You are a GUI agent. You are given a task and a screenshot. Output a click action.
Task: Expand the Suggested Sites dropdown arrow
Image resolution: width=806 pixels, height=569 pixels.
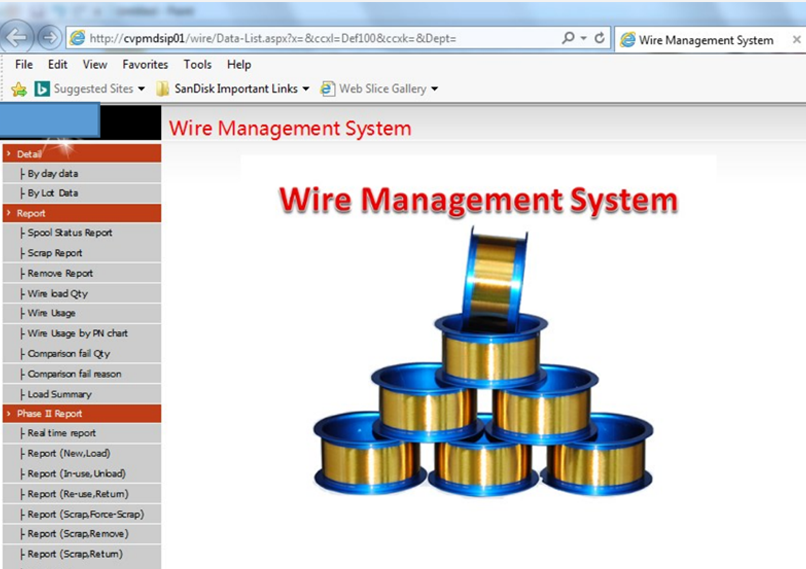coord(141,89)
